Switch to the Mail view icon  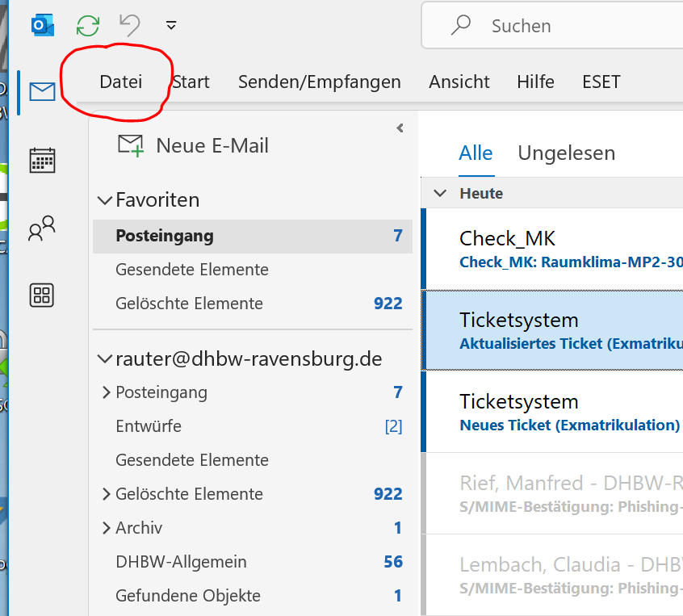coord(42,91)
